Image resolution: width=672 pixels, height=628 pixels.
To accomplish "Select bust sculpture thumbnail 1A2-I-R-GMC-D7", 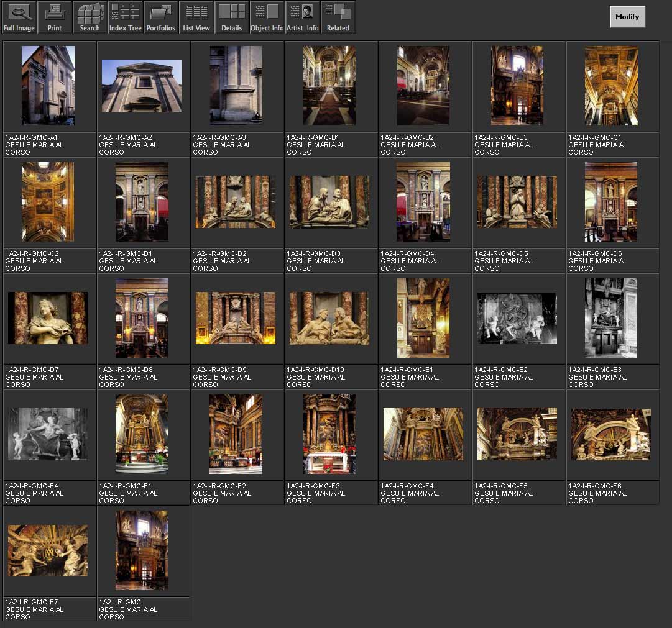I will (48, 318).
